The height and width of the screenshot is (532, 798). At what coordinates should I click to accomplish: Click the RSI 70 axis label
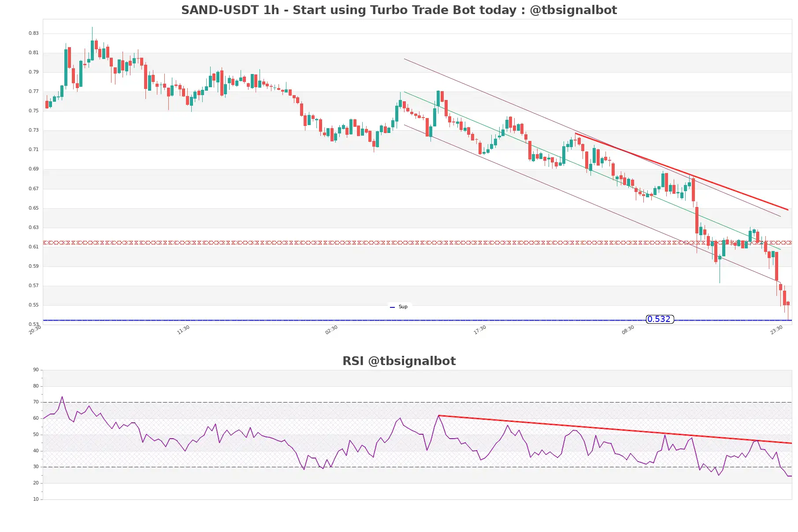(36, 402)
